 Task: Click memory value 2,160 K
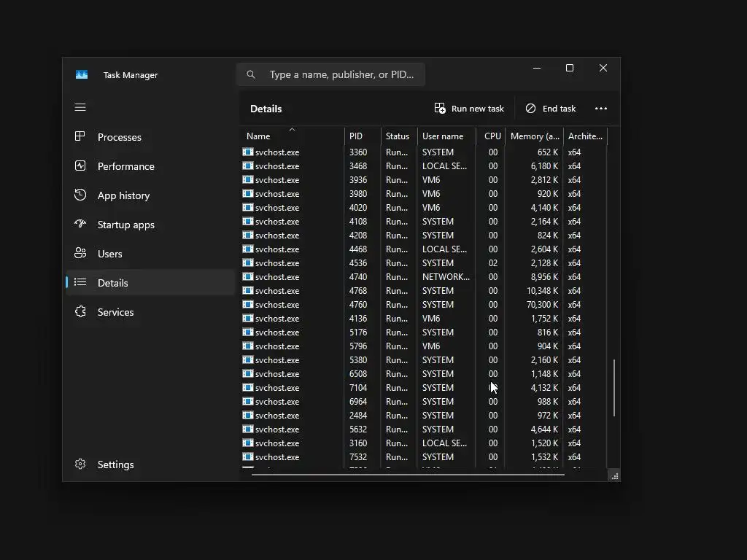(544, 359)
